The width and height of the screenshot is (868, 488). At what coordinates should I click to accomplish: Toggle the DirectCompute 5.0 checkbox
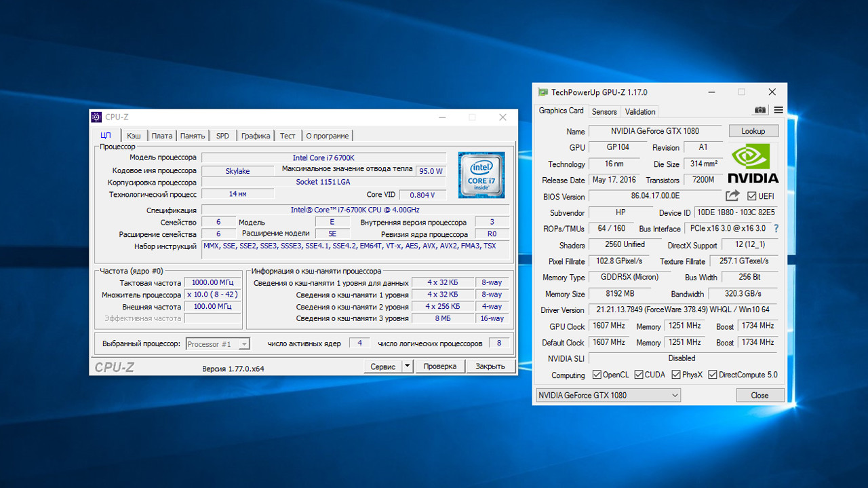tap(713, 375)
